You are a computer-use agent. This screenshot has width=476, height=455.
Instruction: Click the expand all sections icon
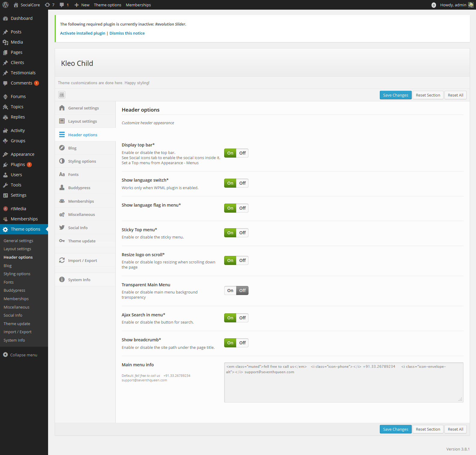coord(62,95)
